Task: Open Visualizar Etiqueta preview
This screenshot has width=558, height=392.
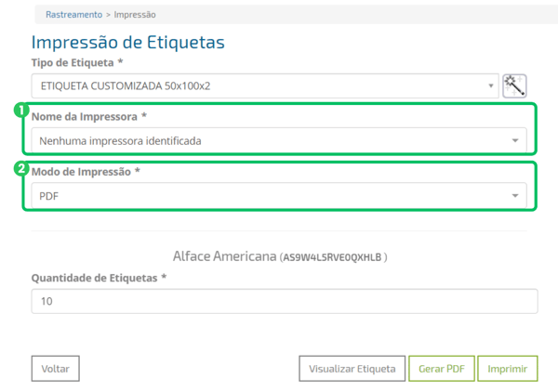Action: pyautogui.click(x=352, y=369)
